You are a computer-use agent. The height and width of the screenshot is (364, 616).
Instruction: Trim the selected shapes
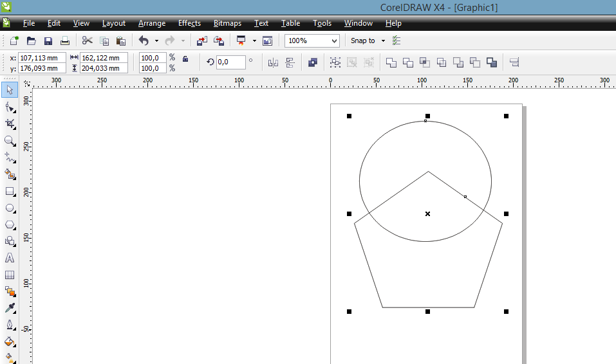[x=408, y=62]
